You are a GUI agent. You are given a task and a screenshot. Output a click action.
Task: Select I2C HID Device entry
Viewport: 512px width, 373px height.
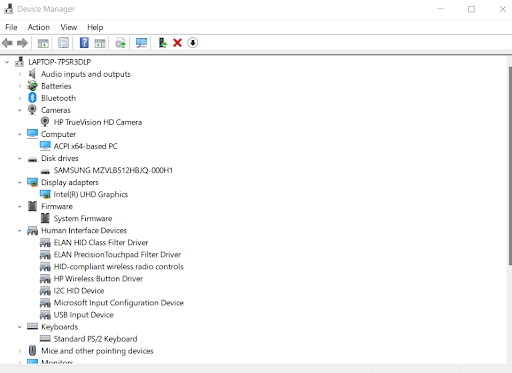[x=79, y=291]
